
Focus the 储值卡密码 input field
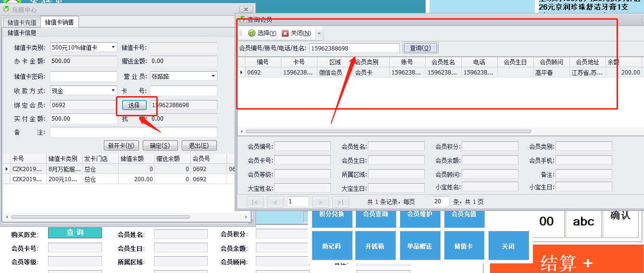[84, 76]
